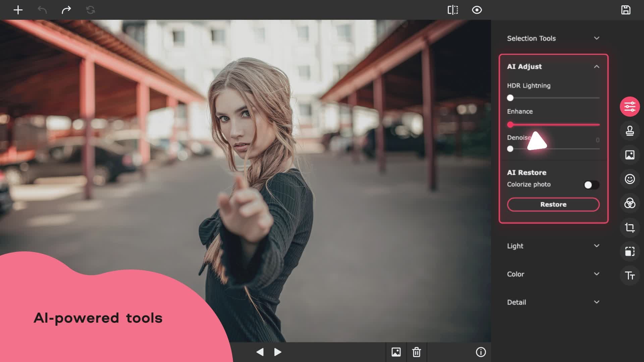Click the redo arrow icon
Screen dimensions: 644x362
click(x=66, y=10)
